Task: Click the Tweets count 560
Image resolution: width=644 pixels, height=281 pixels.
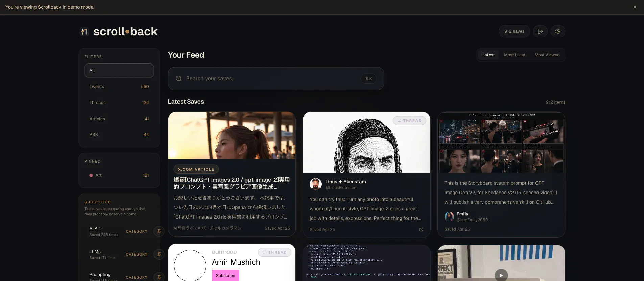Action: point(145,87)
